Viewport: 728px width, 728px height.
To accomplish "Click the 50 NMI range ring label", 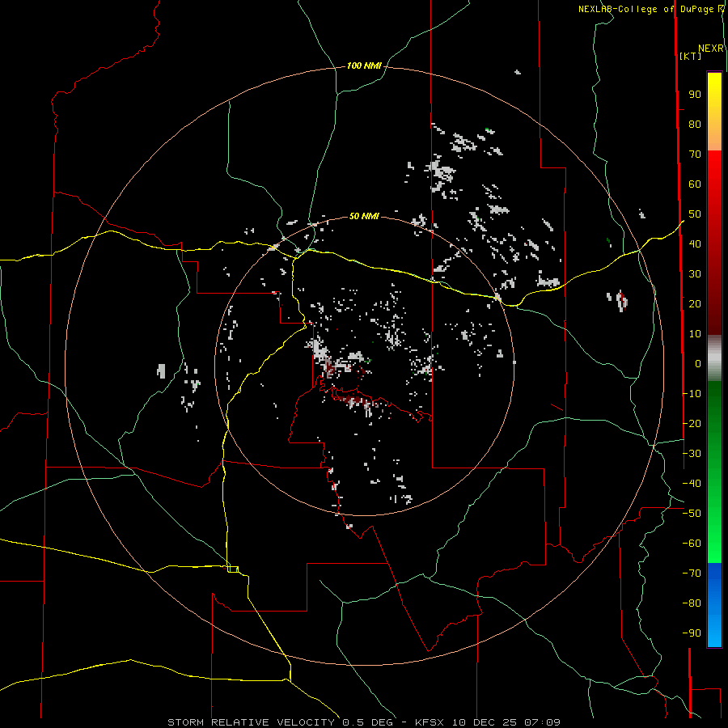I will (x=364, y=216).
